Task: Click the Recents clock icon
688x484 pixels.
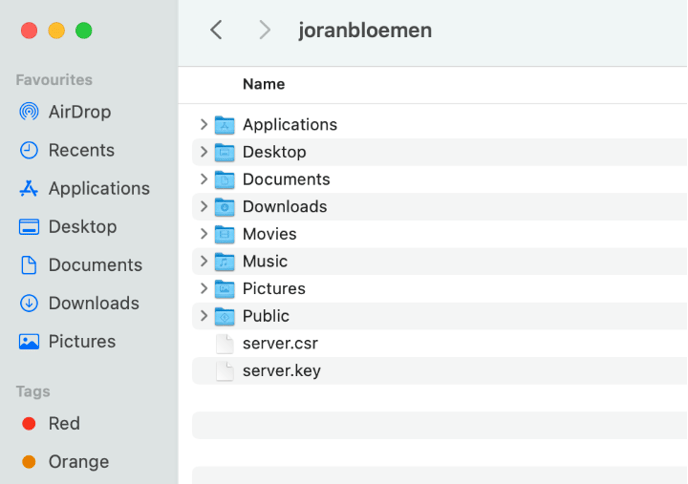Action: click(29, 150)
